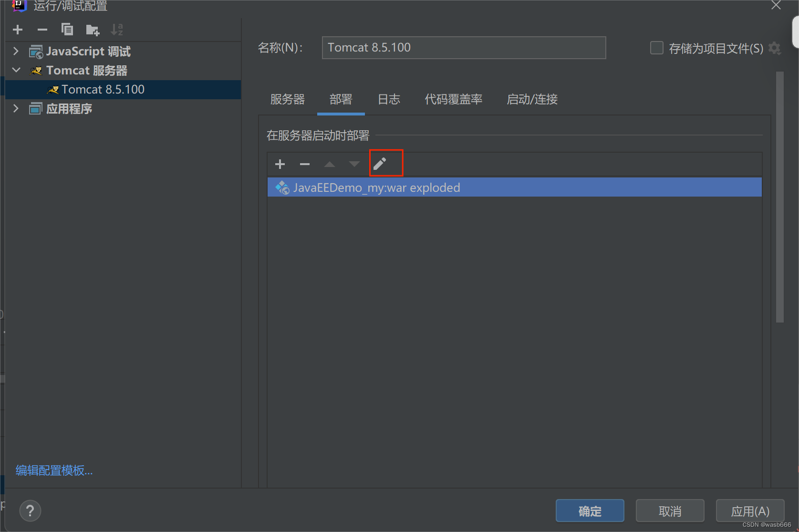Sort configurations alphabetically
The height and width of the screenshot is (532, 799).
pos(117,29)
